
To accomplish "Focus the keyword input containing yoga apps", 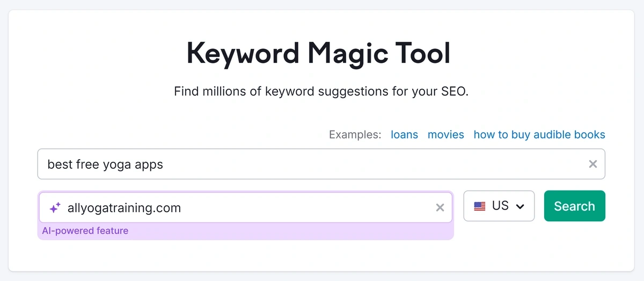I will click(x=321, y=164).
